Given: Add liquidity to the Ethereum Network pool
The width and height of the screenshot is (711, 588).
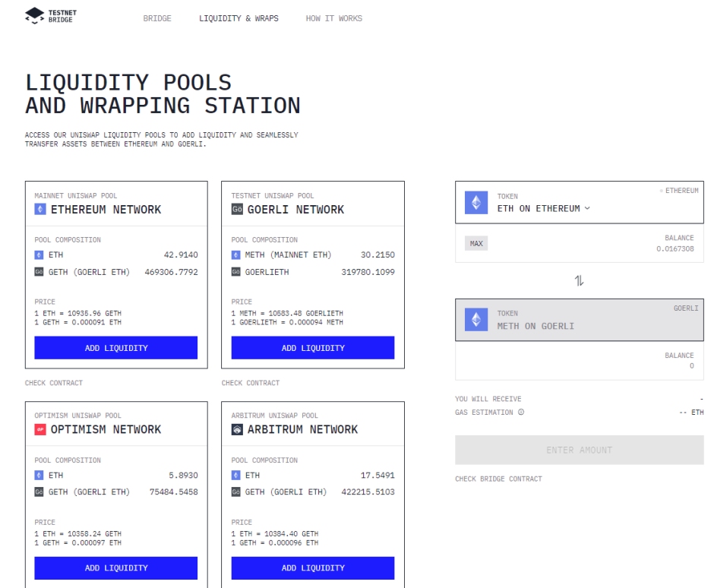Looking at the screenshot, I should pos(116,348).
